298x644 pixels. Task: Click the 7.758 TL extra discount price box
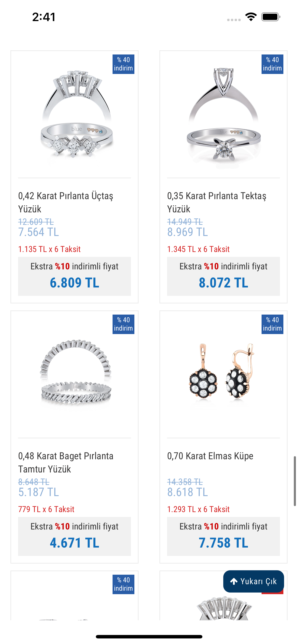coord(223,536)
